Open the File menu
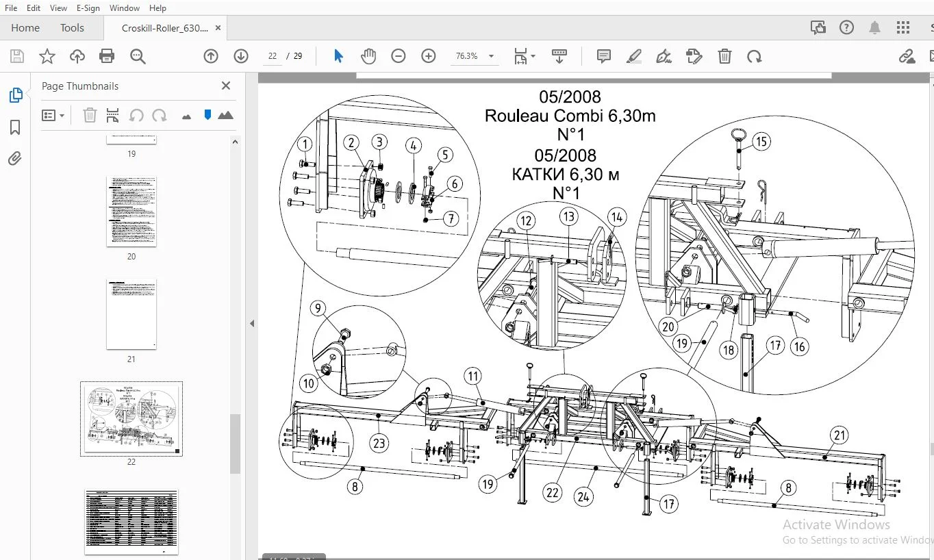Viewport: 934px width, 560px height. [x=11, y=8]
